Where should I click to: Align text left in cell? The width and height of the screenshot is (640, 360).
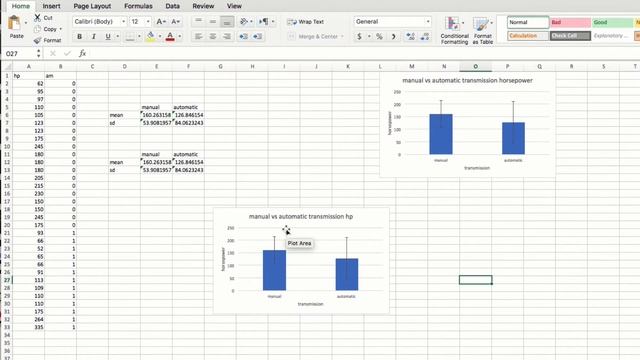tap(198, 36)
